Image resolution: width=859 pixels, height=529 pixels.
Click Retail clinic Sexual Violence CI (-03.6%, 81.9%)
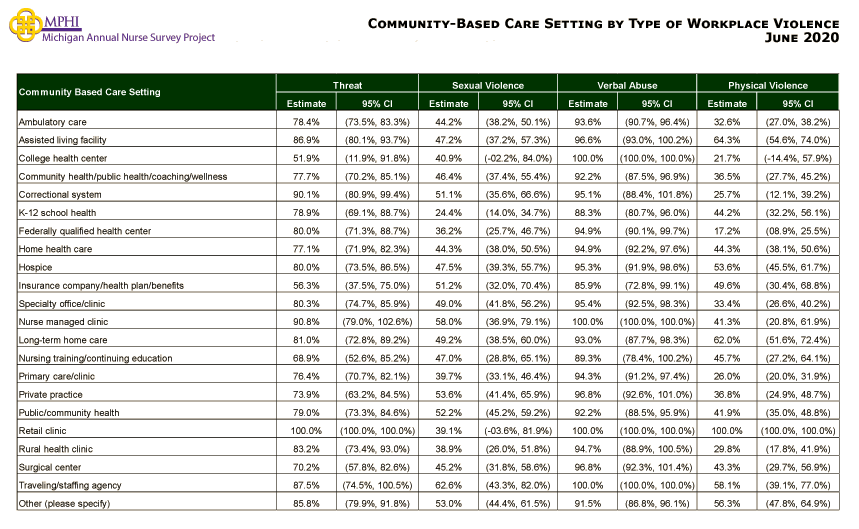(518, 430)
